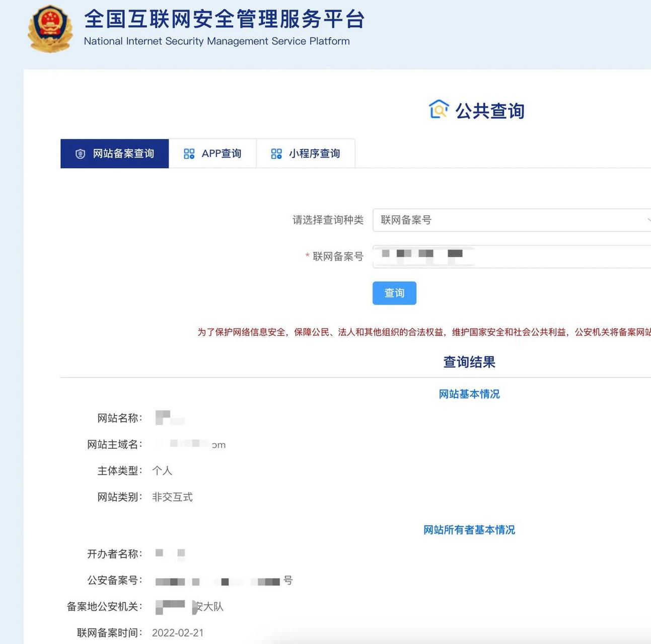651x644 pixels.
Task: Click the 联网备案时间 label
Action: point(110,633)
